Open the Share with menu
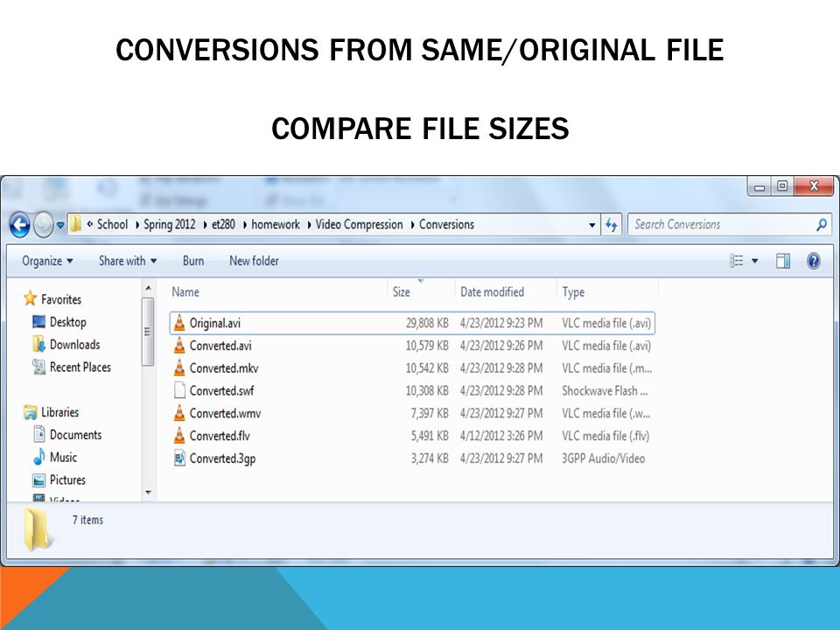 pyautogui.click(x=128, y=261)
